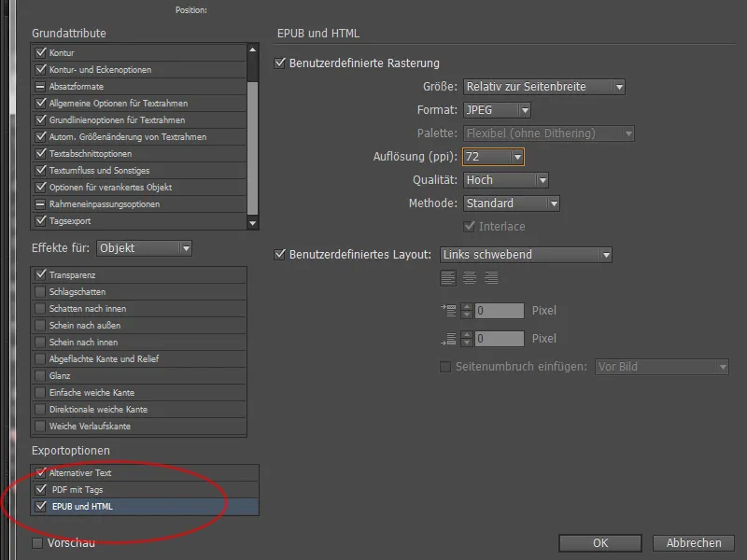Open the Palette Flexibel dropdown
The width and height of the screenshot is (747, 560).
(548, 133)
